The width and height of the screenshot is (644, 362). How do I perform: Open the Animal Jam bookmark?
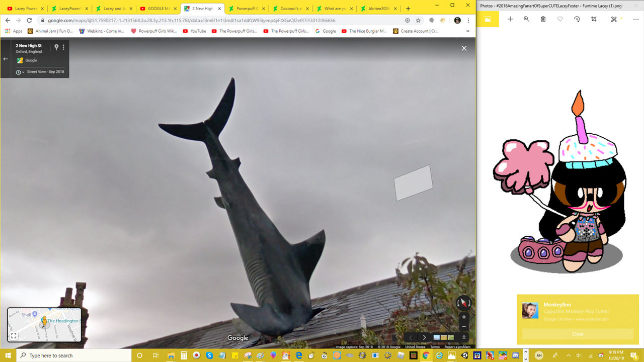click(50, 31)
